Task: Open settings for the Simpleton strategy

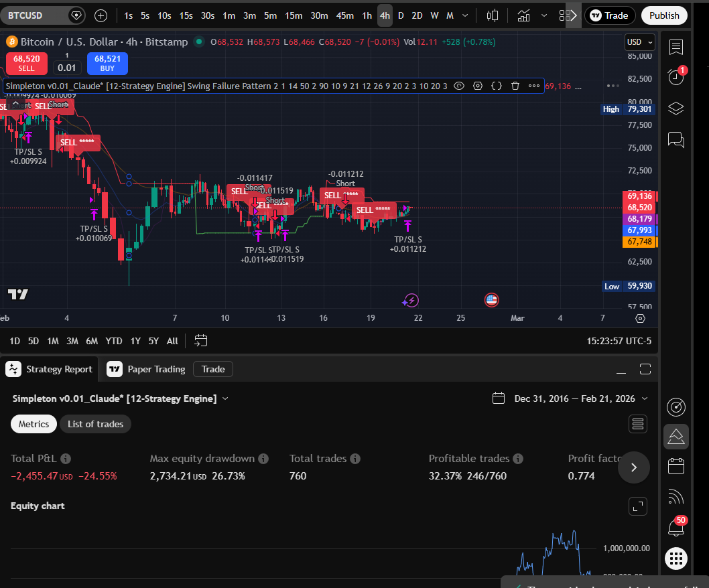Action: point(477,86)
